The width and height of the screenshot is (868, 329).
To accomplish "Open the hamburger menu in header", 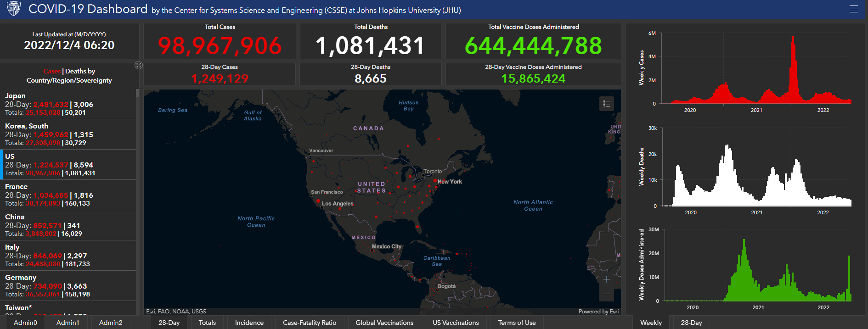I will point(854,9).
